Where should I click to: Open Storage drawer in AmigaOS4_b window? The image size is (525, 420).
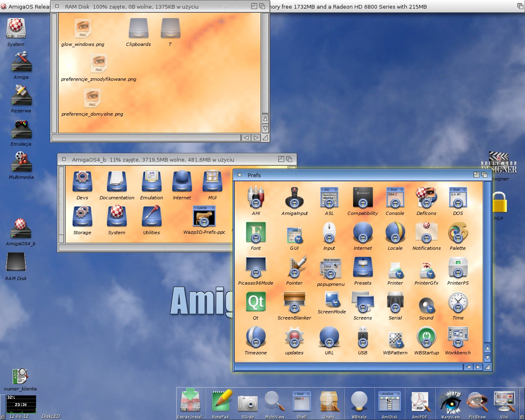point(82,216)
